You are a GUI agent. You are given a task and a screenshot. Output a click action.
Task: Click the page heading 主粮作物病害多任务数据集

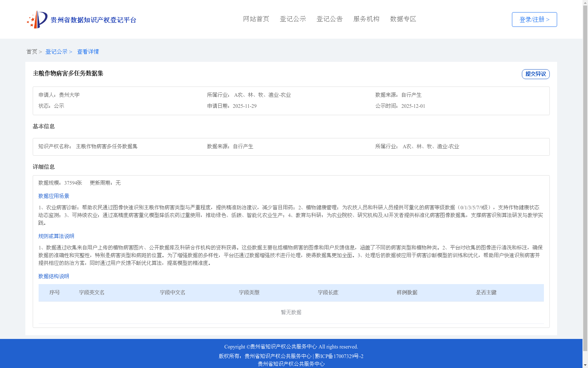point(68,73)
